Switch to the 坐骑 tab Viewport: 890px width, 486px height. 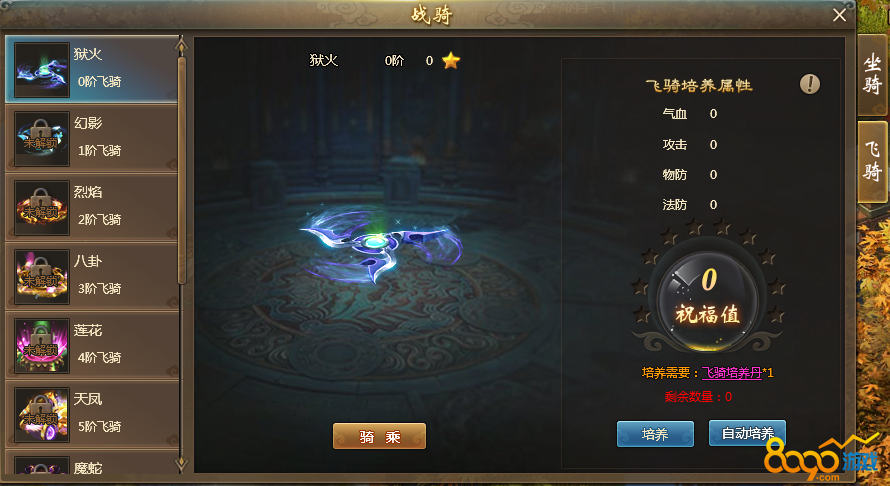[x=872, y=75]
